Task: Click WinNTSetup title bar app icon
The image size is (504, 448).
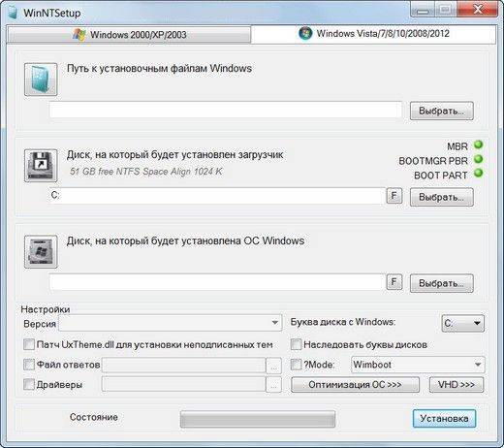Action: coord(13,13)
